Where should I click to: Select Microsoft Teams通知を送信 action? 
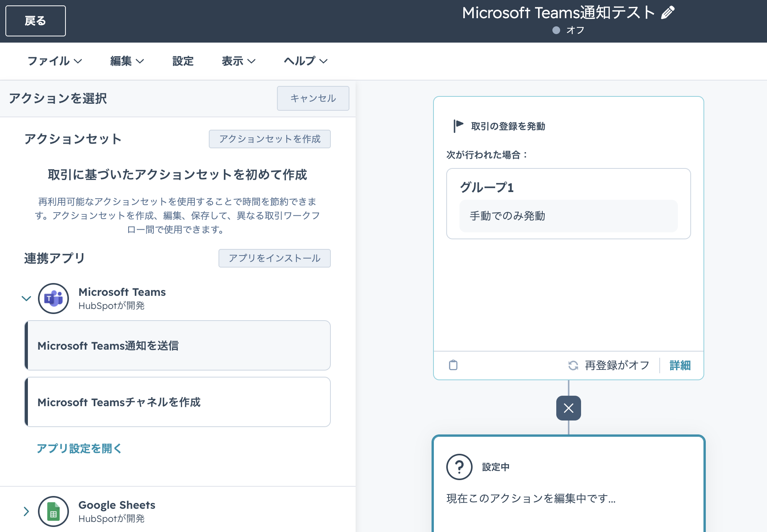pos(177,345)
